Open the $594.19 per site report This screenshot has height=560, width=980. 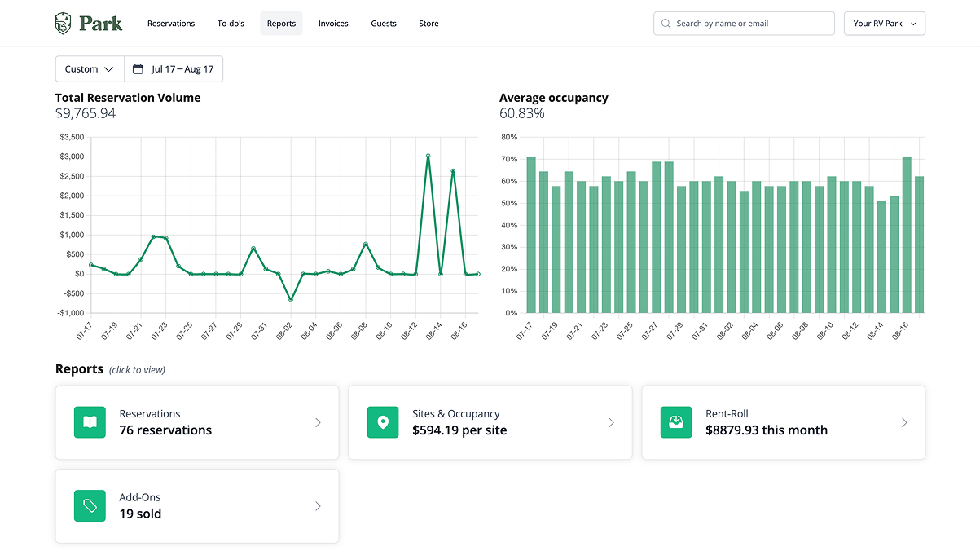tap(489, 422)
